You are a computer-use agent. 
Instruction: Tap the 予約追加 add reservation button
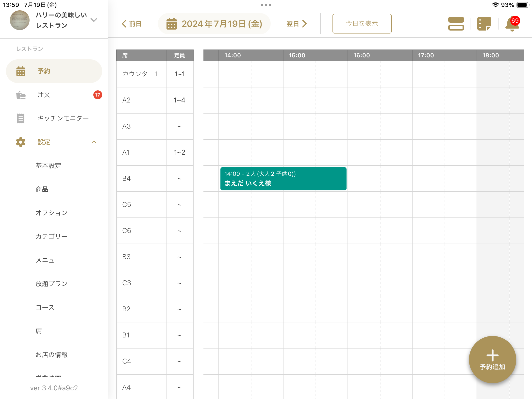coord(493,360)
